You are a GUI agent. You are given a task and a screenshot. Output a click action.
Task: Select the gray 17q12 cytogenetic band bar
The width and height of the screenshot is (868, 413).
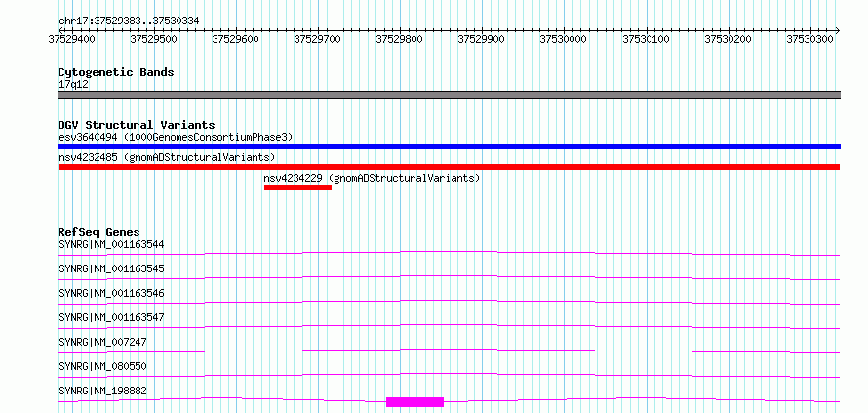click(449, 95)
